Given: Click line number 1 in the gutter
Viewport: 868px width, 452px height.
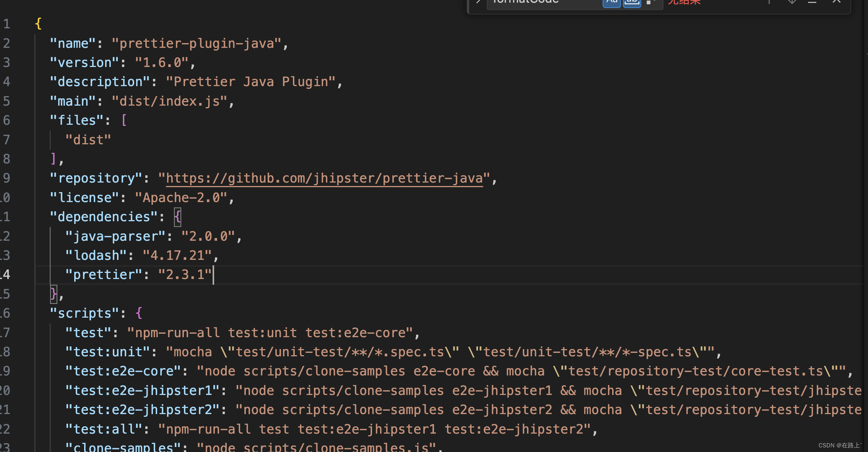Looking at the screenshot, I should click(x=7, y=24).
